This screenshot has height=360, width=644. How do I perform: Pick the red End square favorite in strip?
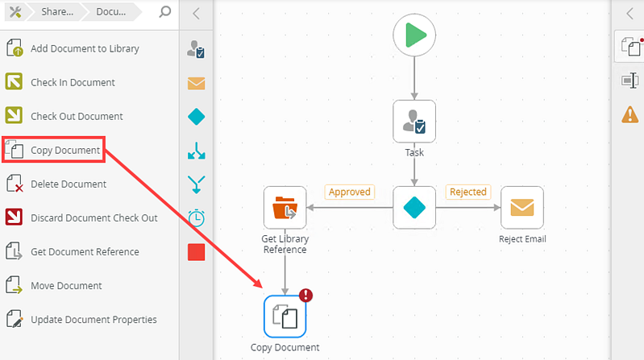197,252
